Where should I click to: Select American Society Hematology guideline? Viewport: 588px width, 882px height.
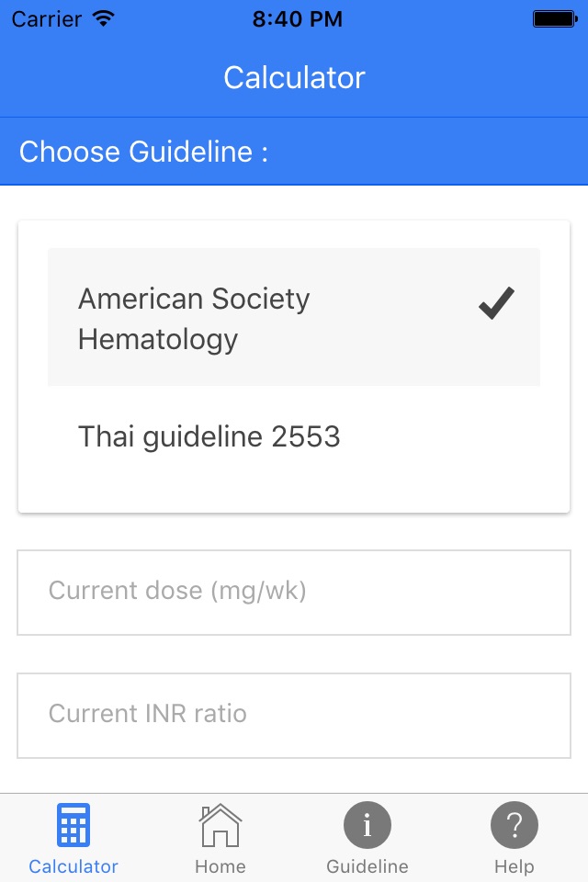coord(294,317)
